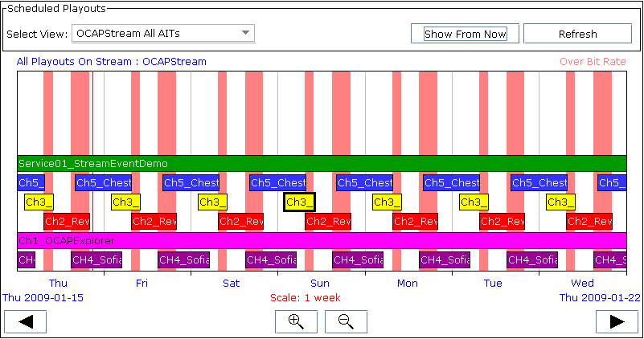644x339 pixels.
Task: Select the Ch5_Chest block above Wed
Action: tap(539, 182)
